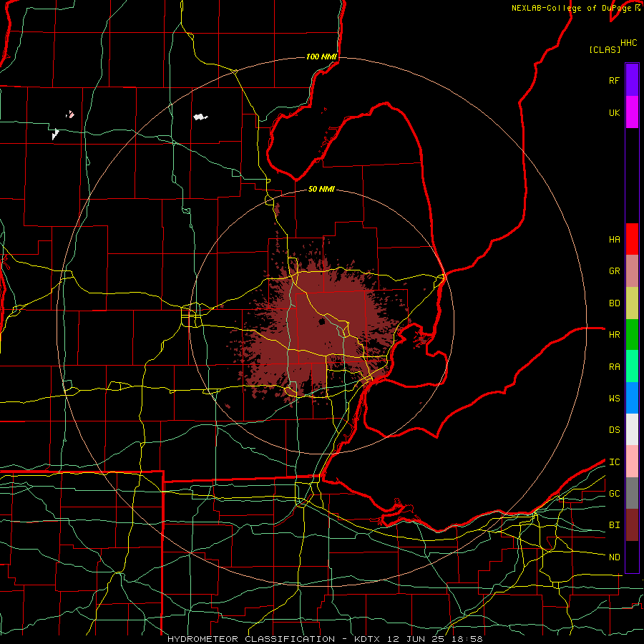Click the RF legend label

(614, 80)
